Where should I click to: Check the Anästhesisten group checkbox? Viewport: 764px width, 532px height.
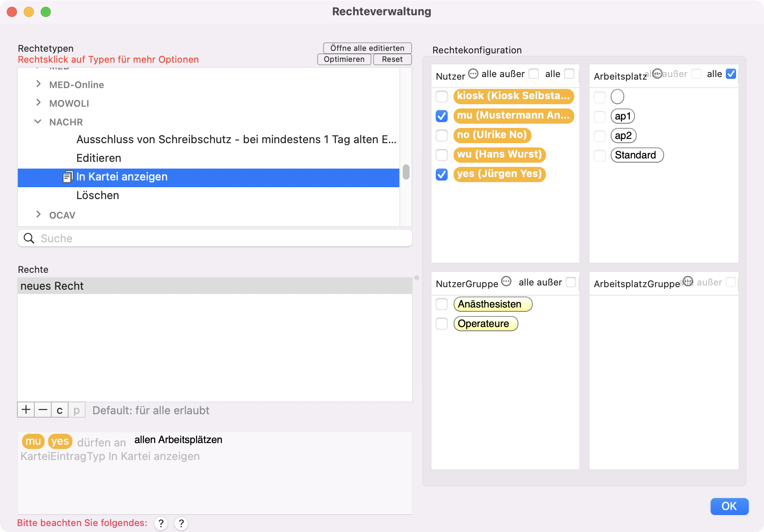click(x=442, y=304)
